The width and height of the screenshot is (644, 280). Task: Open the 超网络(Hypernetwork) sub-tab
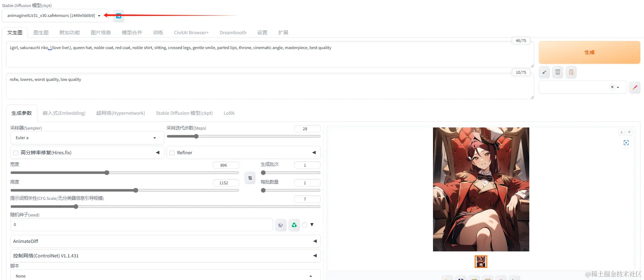click(x=121, y=113)
